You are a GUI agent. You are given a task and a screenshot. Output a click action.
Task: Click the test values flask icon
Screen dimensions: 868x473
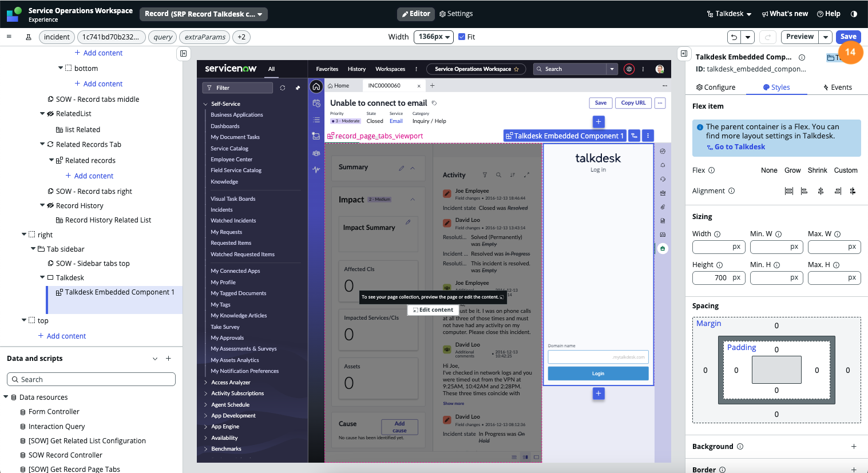click(x=28, y=37)
